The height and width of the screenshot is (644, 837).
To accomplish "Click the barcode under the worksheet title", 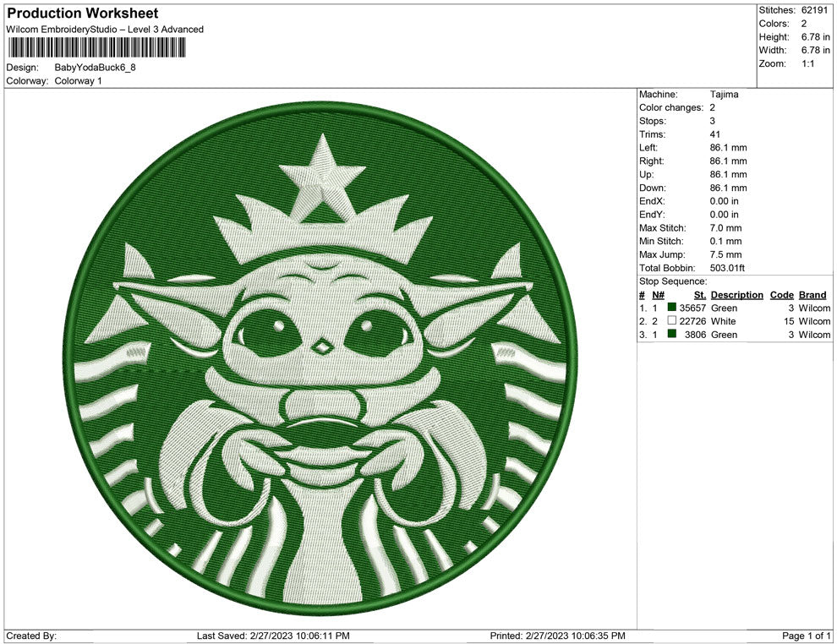I will coord(96,47).
